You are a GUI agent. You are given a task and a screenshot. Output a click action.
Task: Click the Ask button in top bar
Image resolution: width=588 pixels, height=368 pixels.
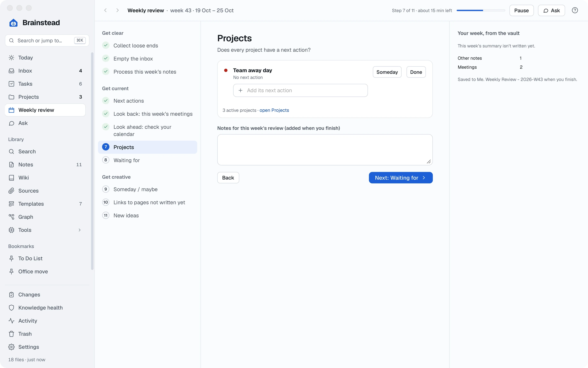coord(551,10)
